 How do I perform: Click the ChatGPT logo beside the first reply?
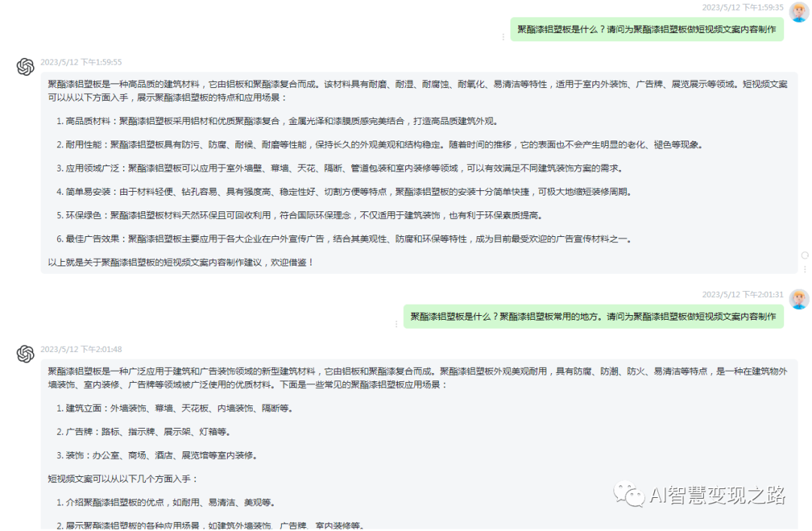tap(25, 67)
